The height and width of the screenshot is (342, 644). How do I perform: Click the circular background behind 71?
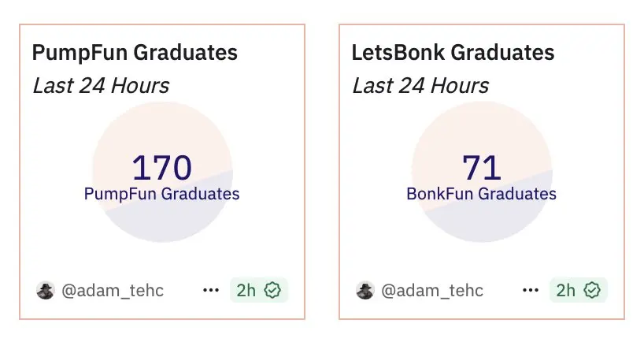click(x=482, y=222)
